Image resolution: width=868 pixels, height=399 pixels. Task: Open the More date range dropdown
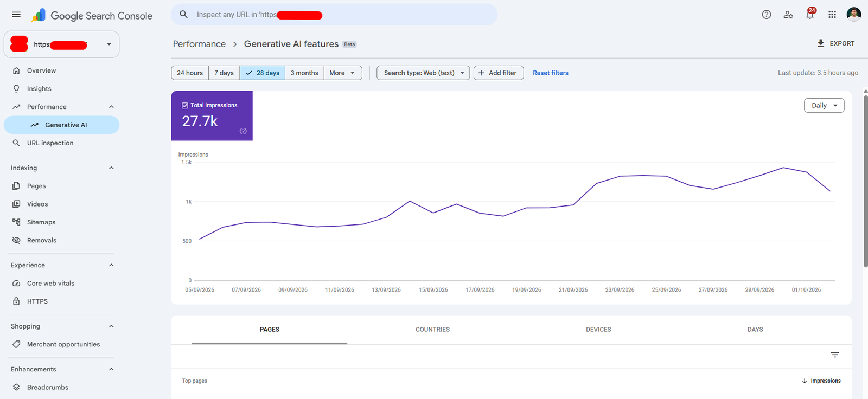(x=343, y=73)
